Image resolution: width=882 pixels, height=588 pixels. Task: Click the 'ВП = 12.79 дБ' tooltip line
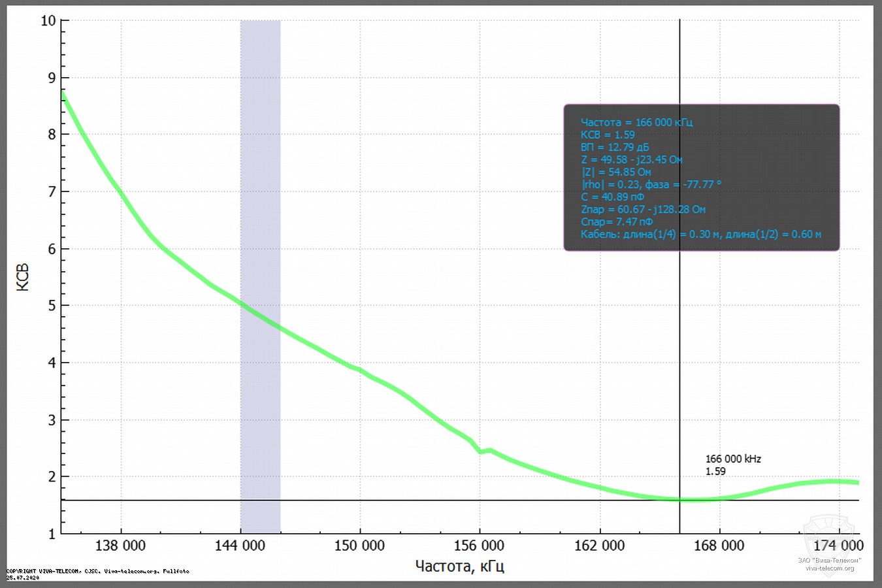[615, 147]
